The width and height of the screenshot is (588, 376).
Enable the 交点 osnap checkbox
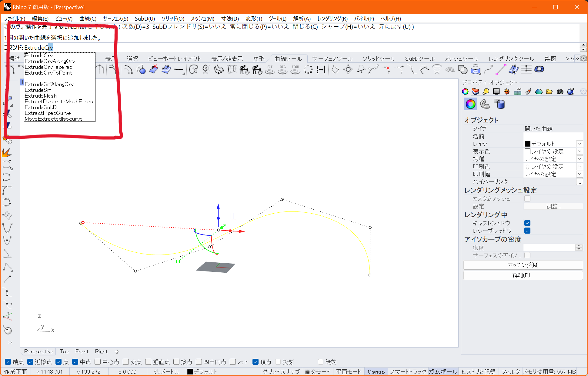[126, 362]
